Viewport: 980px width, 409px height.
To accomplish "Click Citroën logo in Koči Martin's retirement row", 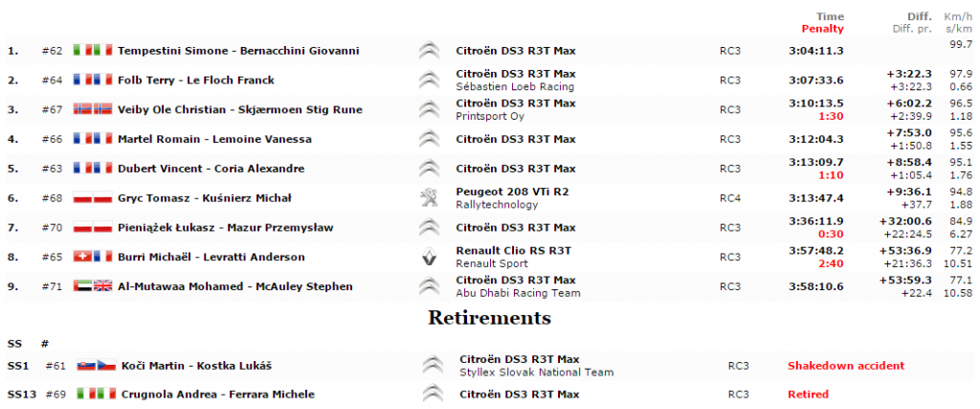I will [434, 366].
